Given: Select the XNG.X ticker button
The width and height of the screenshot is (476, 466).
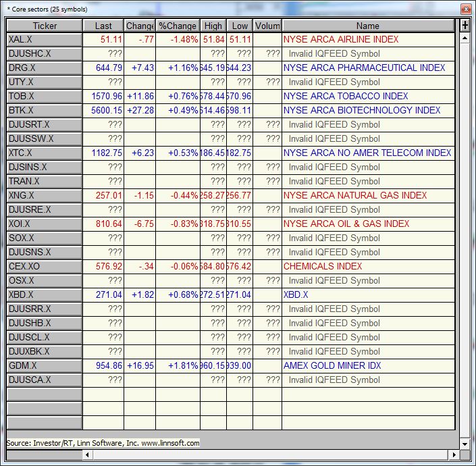Looking at the screenshot, I should (45, 195).
